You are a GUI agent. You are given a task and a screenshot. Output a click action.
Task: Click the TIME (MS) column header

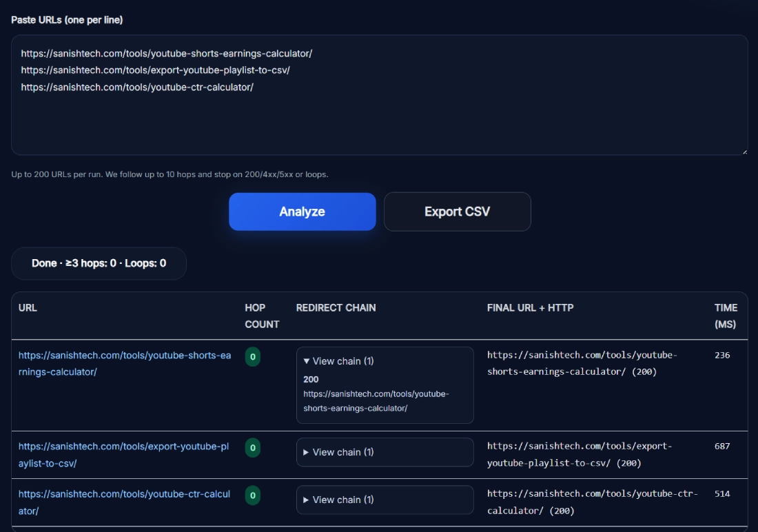coord(726,316)
